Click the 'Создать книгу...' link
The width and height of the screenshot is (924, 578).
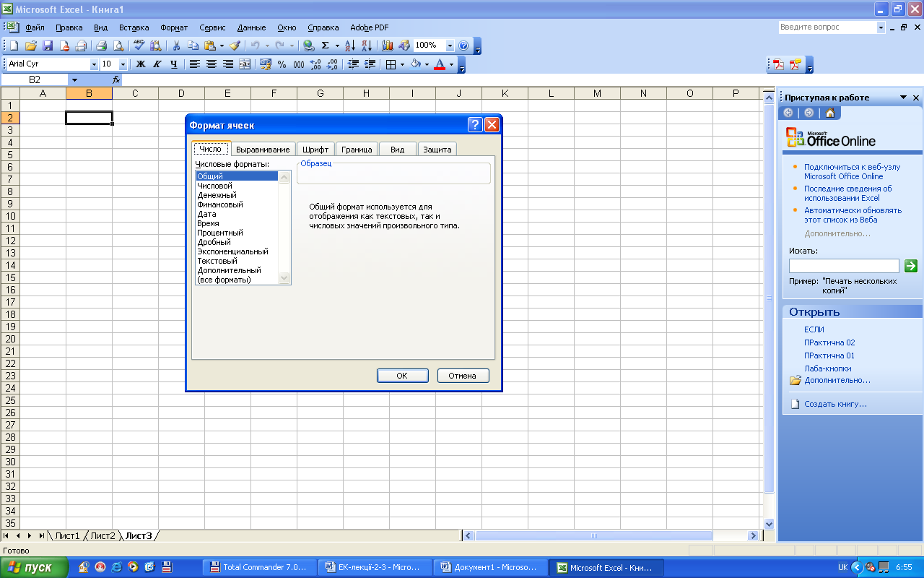click(x=835, y=404)
